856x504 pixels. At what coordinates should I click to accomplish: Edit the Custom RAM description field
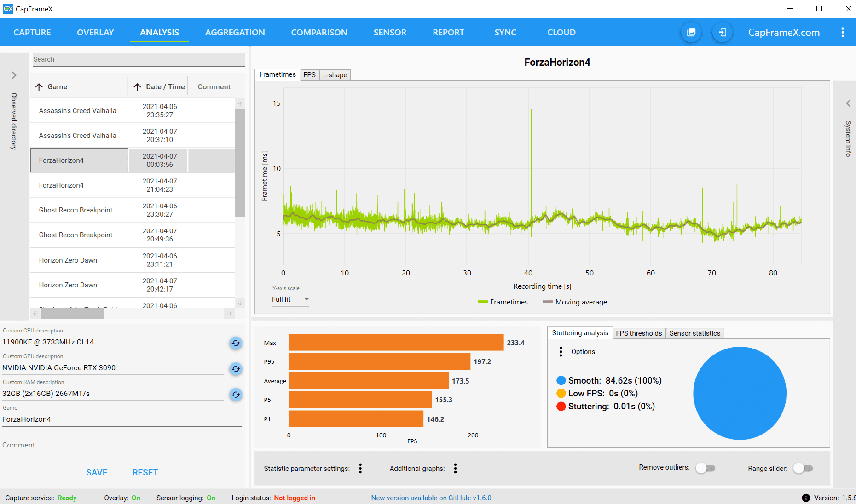113,394
